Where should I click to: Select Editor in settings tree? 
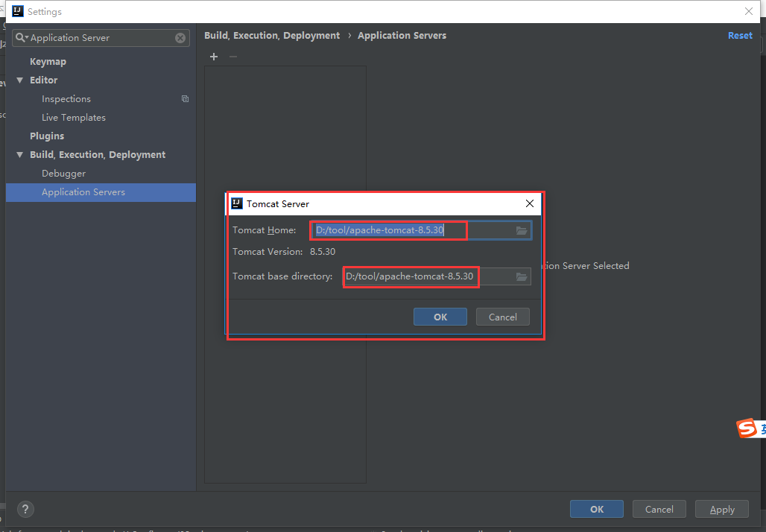(x=43, y=80)
